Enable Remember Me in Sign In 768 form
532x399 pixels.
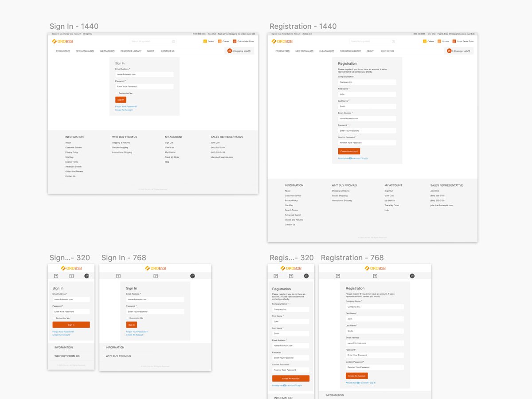(128, 318)
